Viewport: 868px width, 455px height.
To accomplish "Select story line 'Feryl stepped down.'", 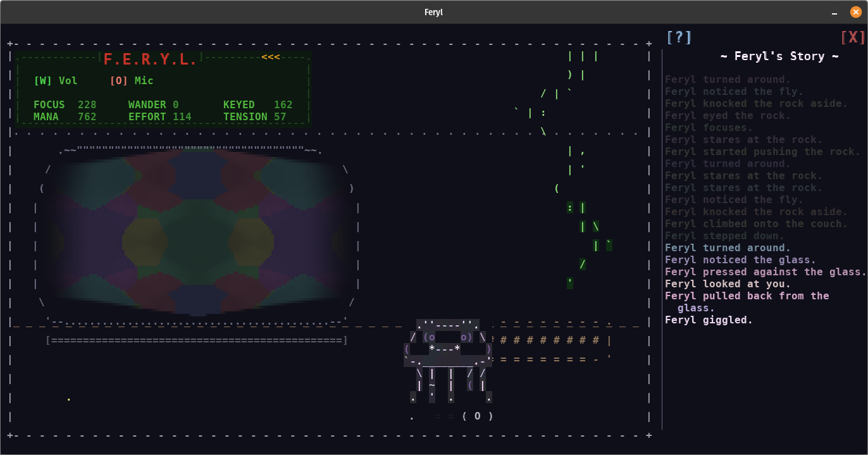I will (x=725, y=236).
